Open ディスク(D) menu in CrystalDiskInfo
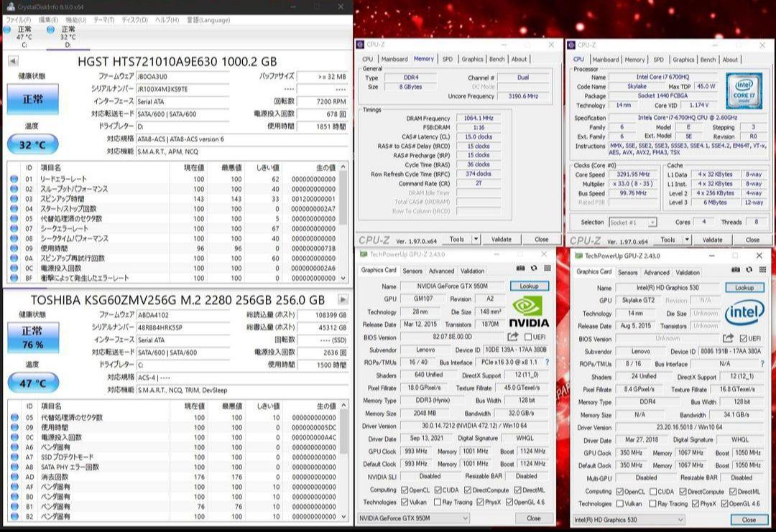Viewport: 776px width, 532px height. coord(134,20)
